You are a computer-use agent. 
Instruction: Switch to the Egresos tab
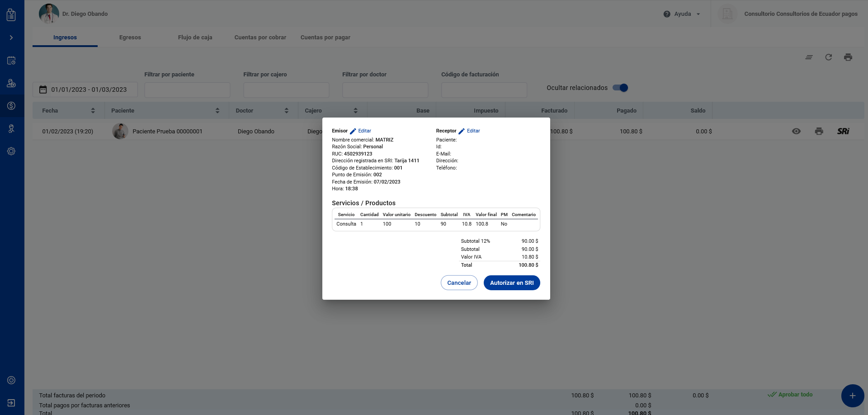pos(130,38)
